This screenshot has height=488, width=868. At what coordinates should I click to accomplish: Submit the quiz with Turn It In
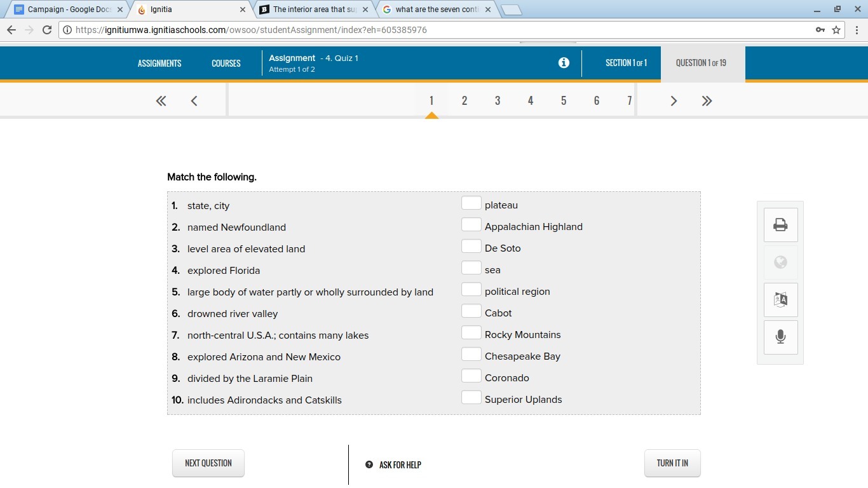(x=672, y=463)
